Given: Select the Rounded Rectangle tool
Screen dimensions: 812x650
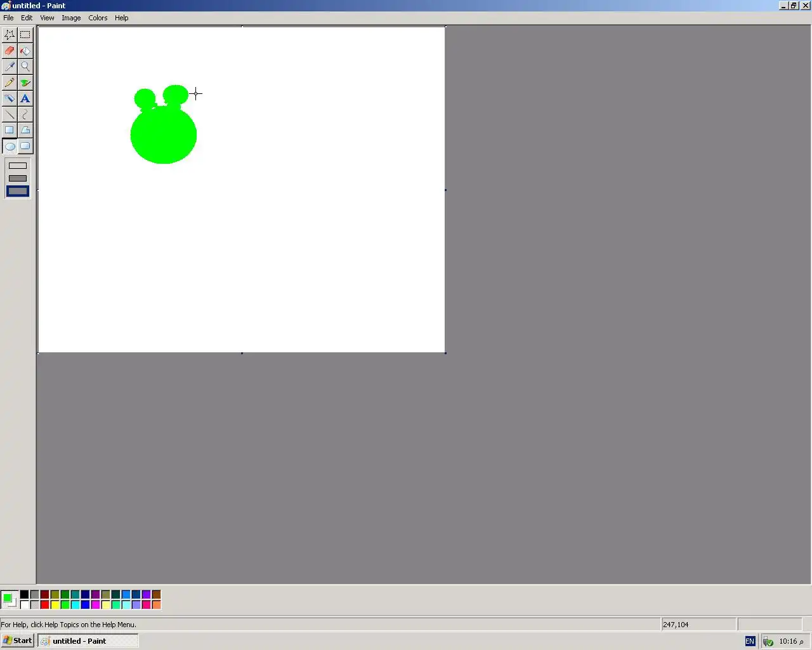Looking at the screenshot, I should [x=25, y=146].
